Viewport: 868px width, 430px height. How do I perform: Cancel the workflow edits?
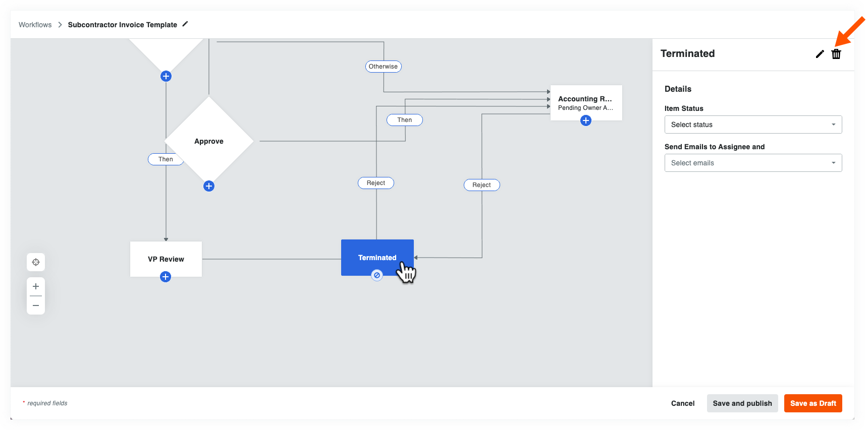pos(682,403)
